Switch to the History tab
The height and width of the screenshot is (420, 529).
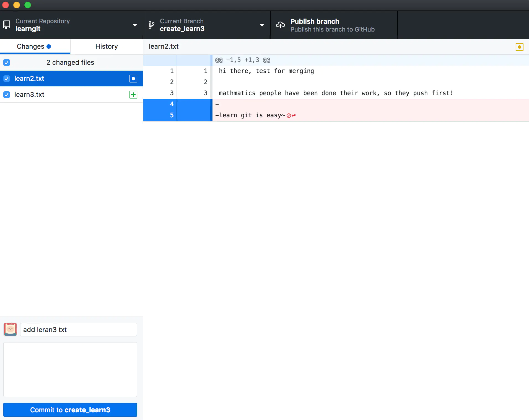pyautogui.click(x=107, y=46)
